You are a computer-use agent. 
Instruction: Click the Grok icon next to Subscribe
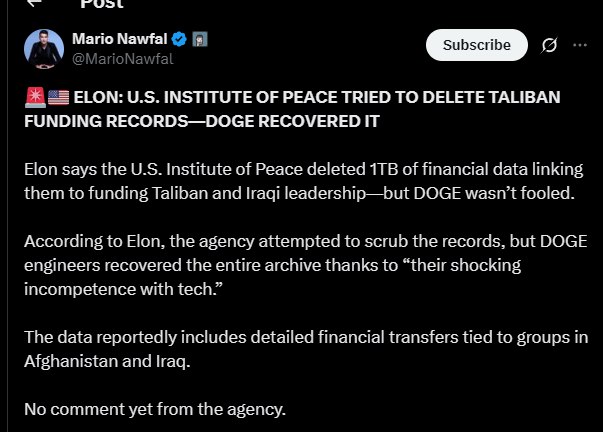pos(548,45)
